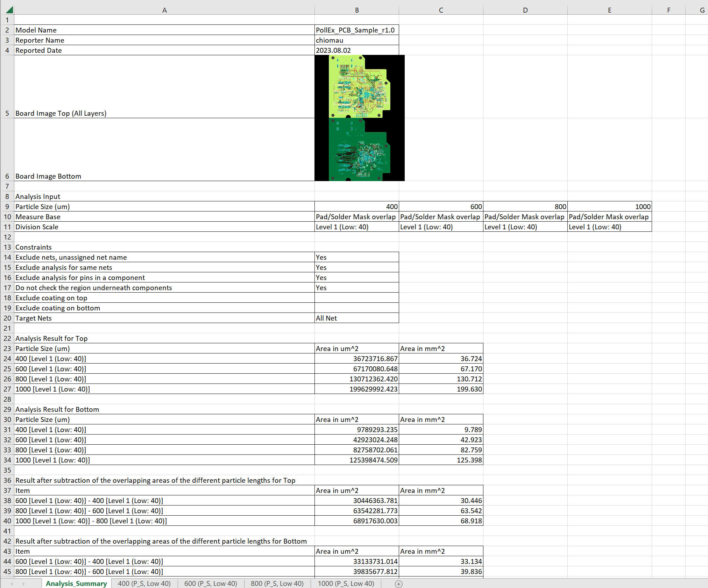Select column E header

609,10
